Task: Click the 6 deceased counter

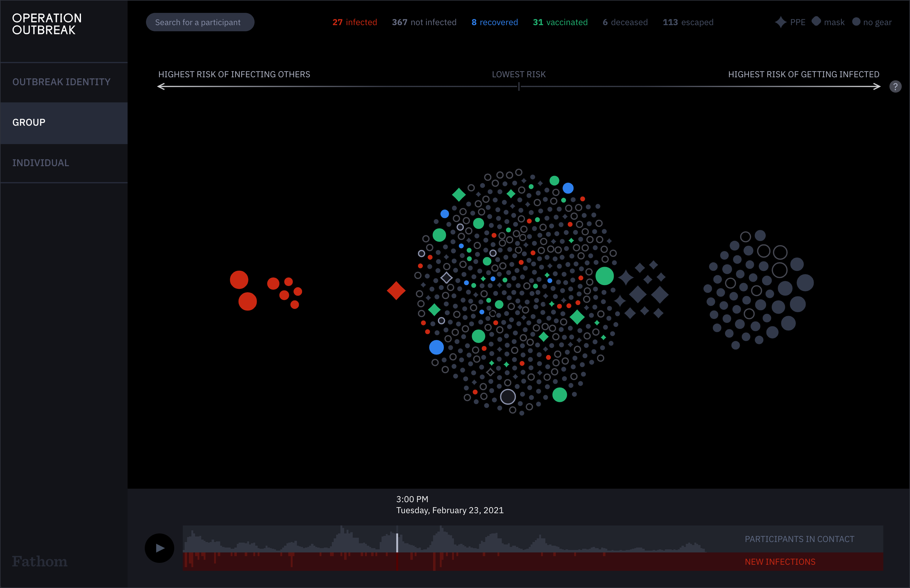Action: [x=625, y=22]
